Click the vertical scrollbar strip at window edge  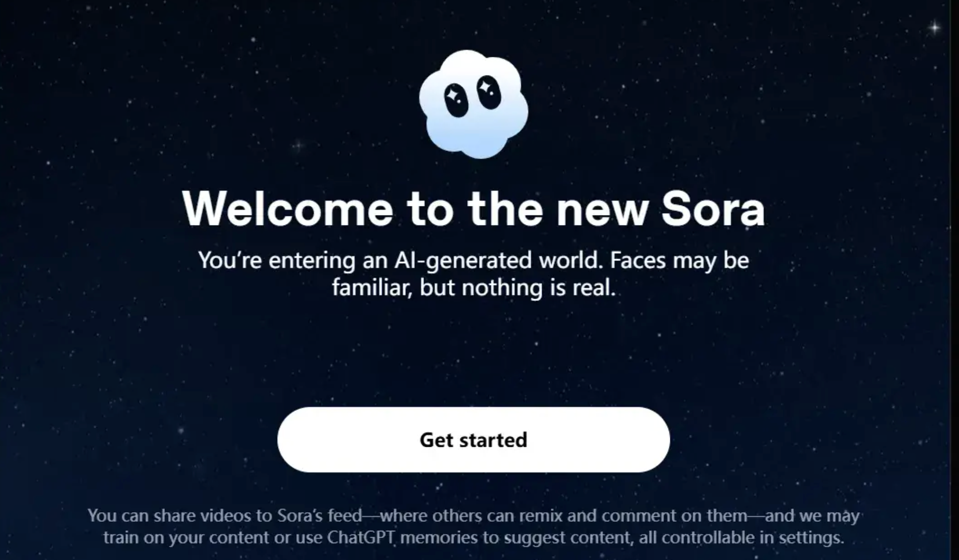point(955,280)
